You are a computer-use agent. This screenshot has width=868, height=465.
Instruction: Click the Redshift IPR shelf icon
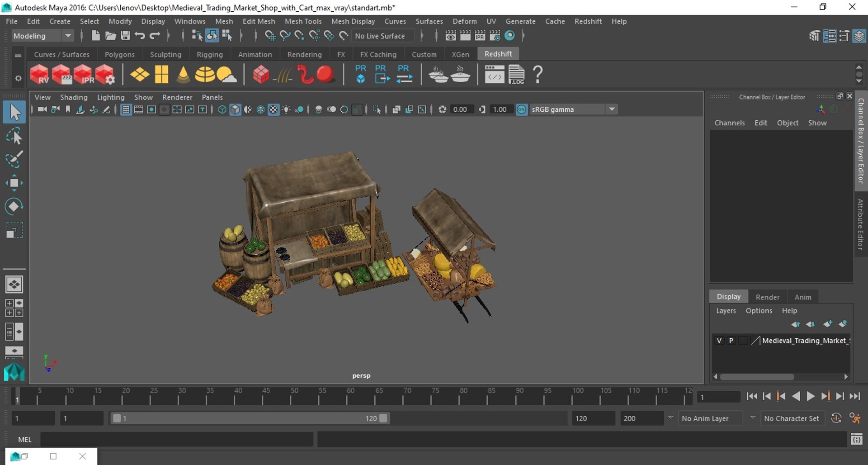click(83, 75)
